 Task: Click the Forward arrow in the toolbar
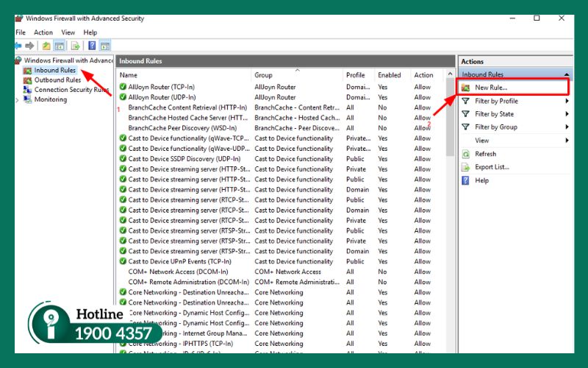point(29,46)
